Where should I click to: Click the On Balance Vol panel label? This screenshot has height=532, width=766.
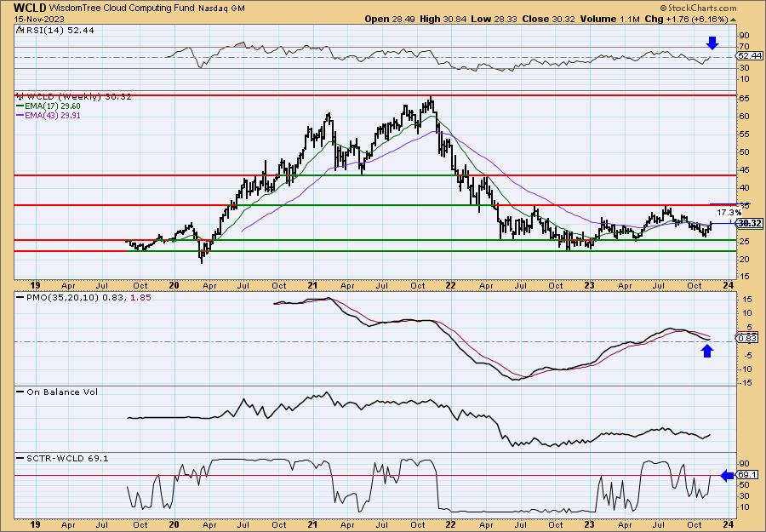pos(62,392)
